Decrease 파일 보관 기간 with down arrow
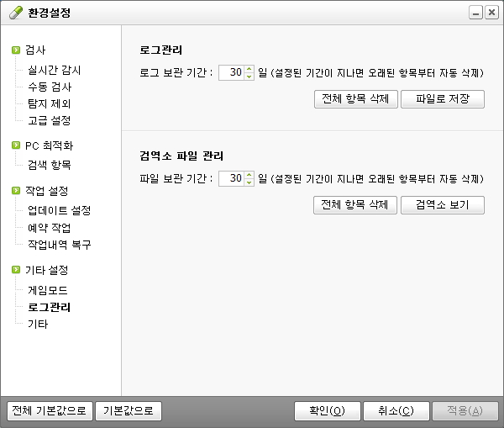 [249, 182]
